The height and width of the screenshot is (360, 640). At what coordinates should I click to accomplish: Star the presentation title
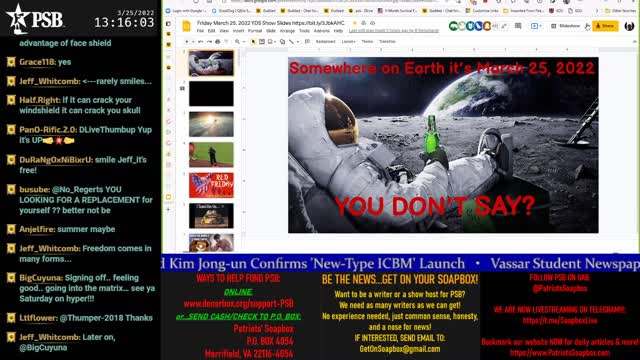coord(355,23)
